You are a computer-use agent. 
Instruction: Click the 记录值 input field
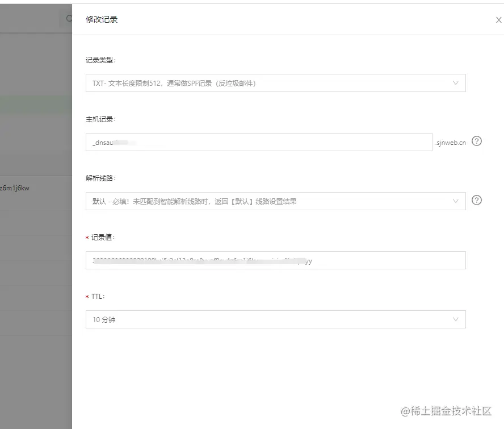(275, 260)
